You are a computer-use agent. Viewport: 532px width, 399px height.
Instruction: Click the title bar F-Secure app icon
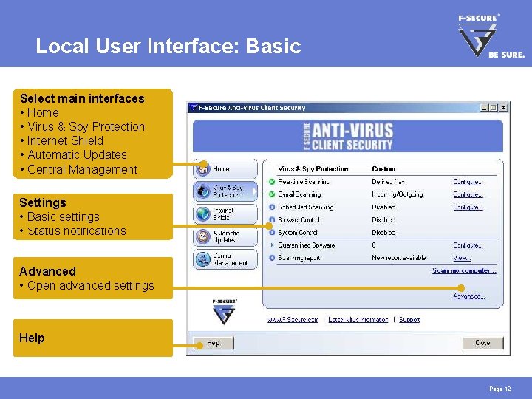pyautogui.click(x=194, y=108)
